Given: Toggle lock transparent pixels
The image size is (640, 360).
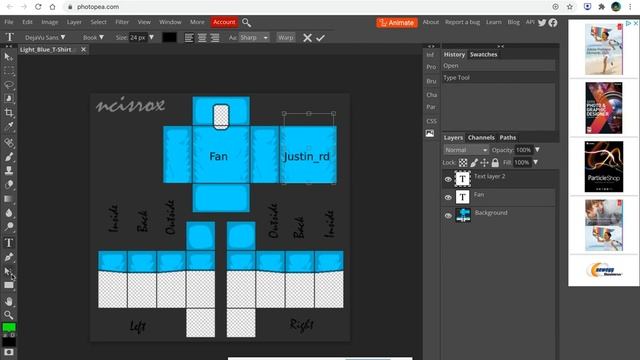Looking at the screenshot, I should (x=462, y=163).
